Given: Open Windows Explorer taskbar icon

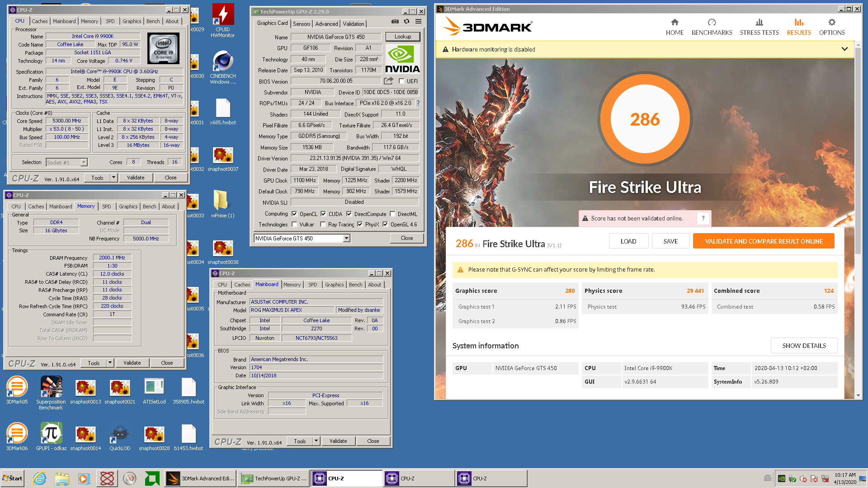Looking at the screenshot, I should pyautogui.click(x=62, y=479).
